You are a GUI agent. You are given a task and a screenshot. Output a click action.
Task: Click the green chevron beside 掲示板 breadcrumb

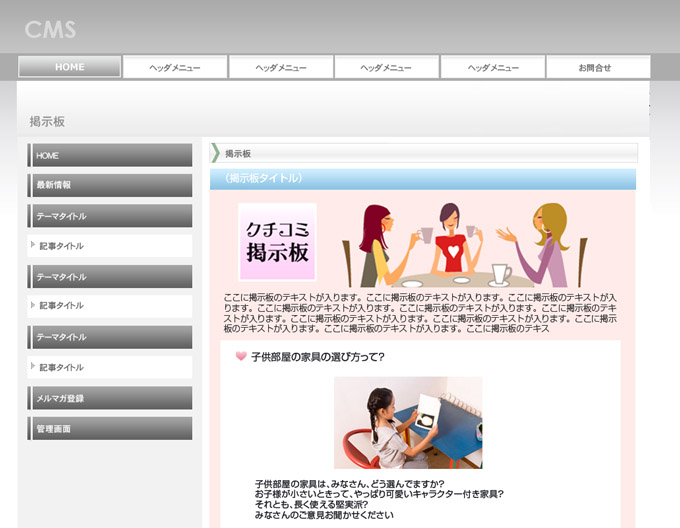pos(215,153)
